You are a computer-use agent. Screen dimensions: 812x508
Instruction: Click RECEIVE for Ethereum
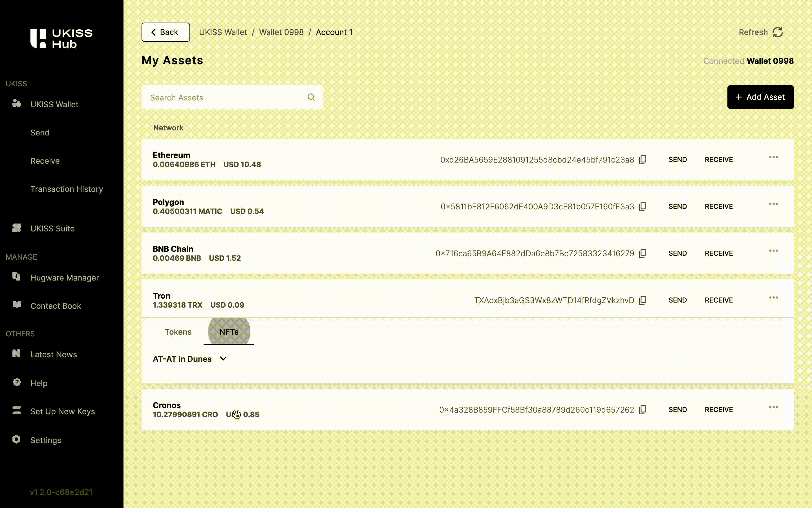coord(719,159)
